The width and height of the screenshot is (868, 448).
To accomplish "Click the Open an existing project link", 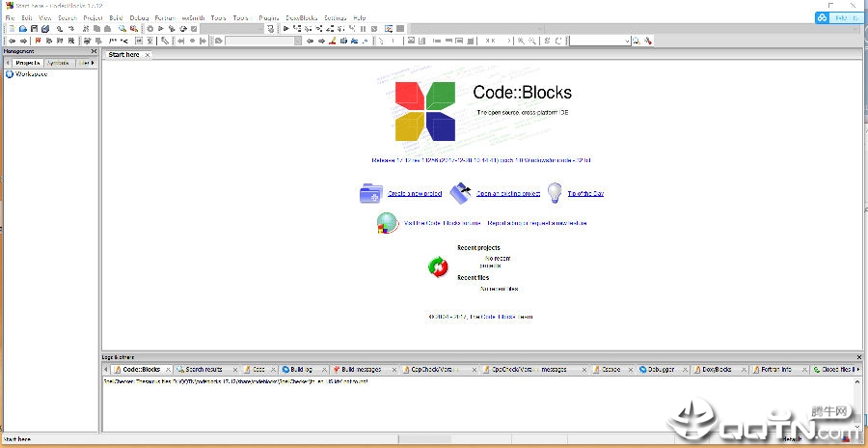I will (x=507, y=193).
